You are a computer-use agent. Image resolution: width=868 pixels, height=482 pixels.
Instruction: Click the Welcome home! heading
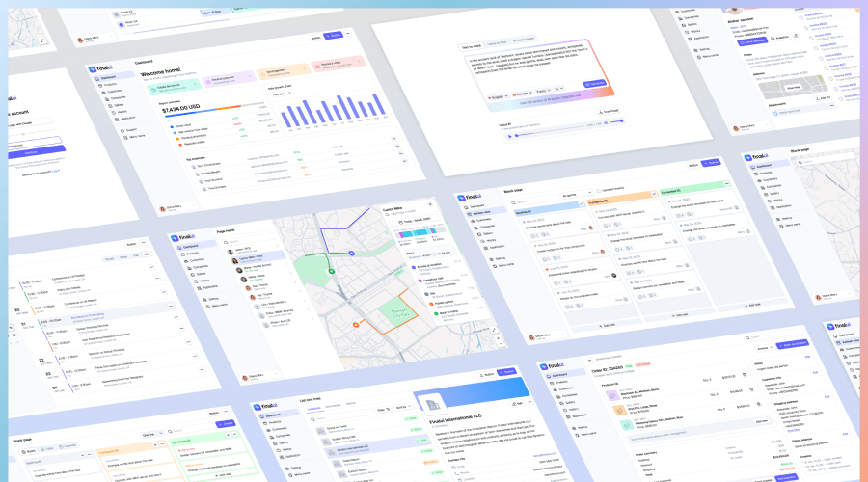160,72
